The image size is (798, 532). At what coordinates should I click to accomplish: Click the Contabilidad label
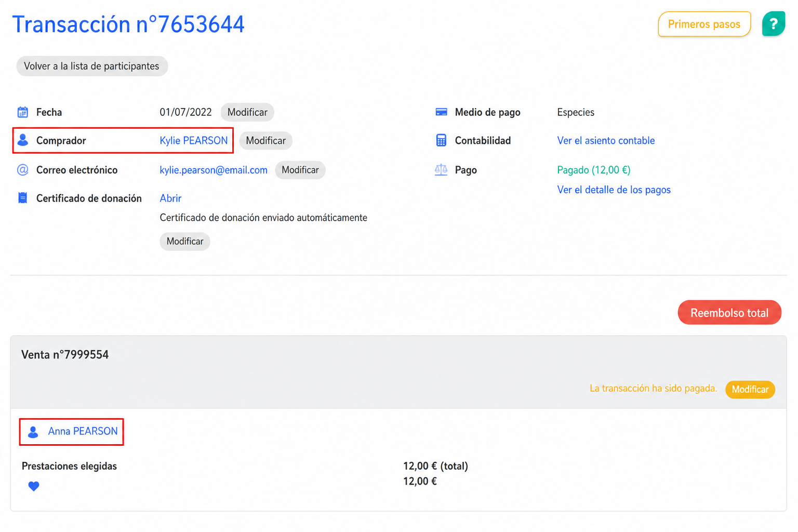click(x=483, y=141)
